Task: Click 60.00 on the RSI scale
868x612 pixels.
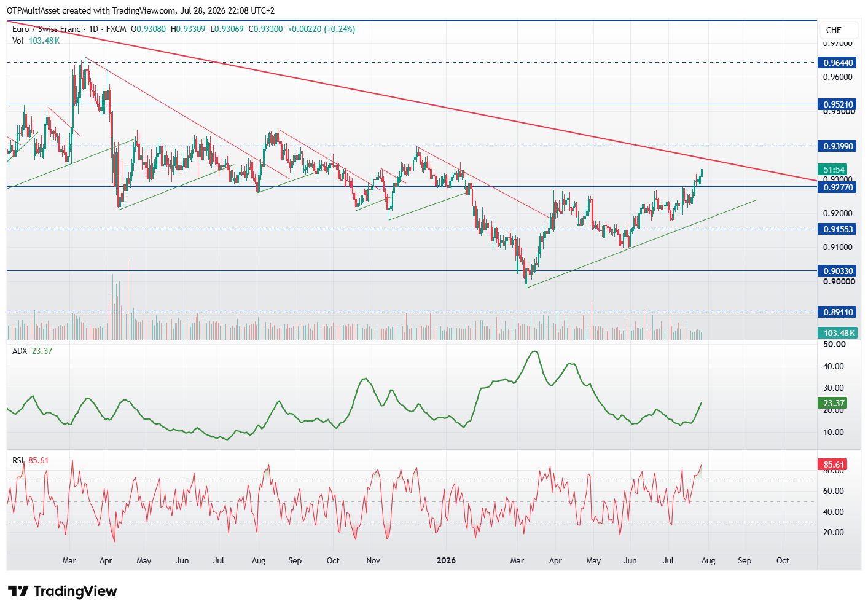Action: (x=834, y=491)
